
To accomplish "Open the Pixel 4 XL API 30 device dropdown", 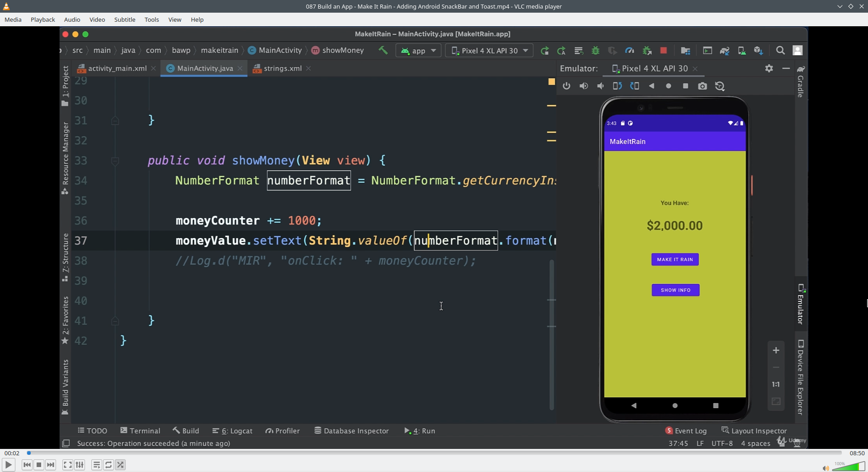I will [x=489, y=51].
